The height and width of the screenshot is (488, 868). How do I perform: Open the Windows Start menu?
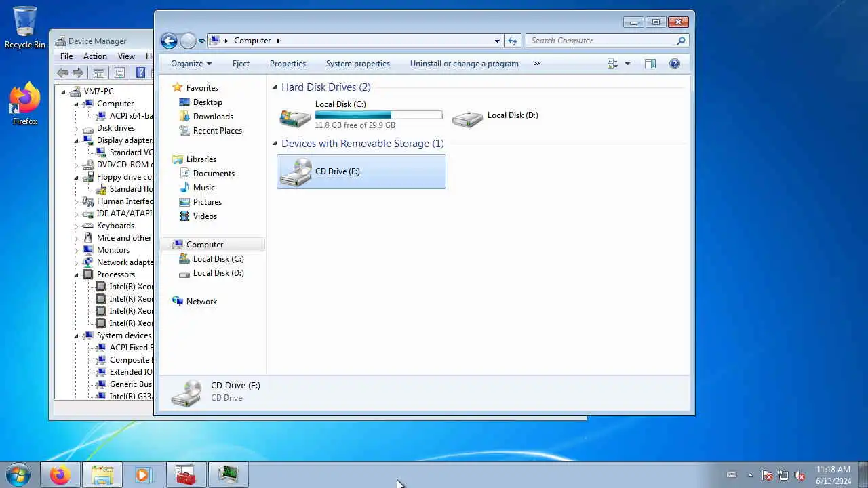pyautogui.click(x=18, y=474)
